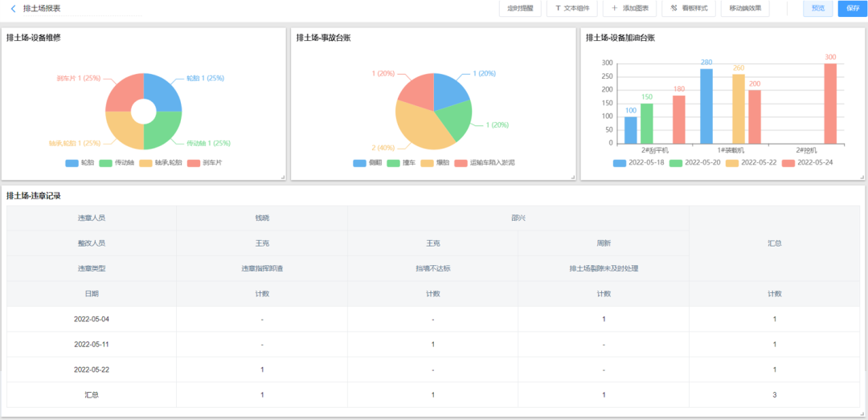The width and height of the screenshot is (868, 420).
Task: Click the 预览 preview button
Action: click(x=817, y=9)
